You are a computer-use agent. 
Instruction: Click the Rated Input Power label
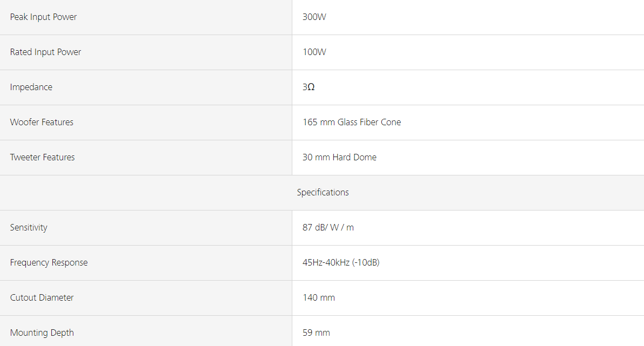click(45, 52)
